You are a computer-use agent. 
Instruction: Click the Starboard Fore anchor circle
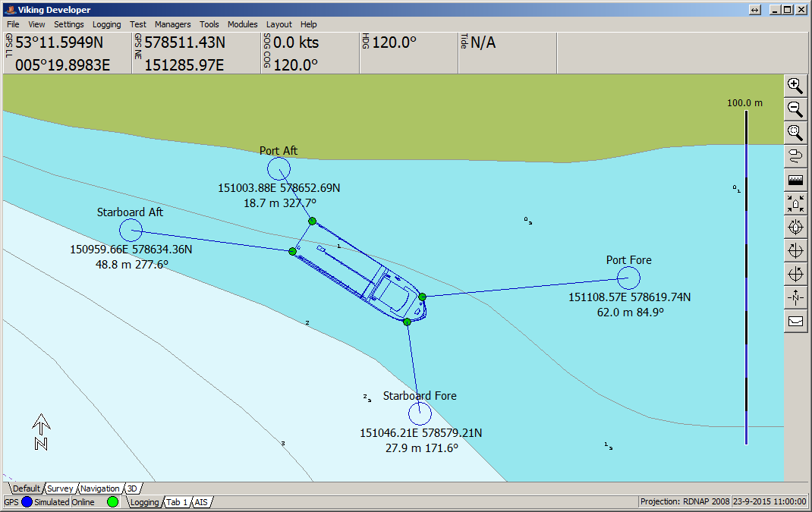pos(420,413)
